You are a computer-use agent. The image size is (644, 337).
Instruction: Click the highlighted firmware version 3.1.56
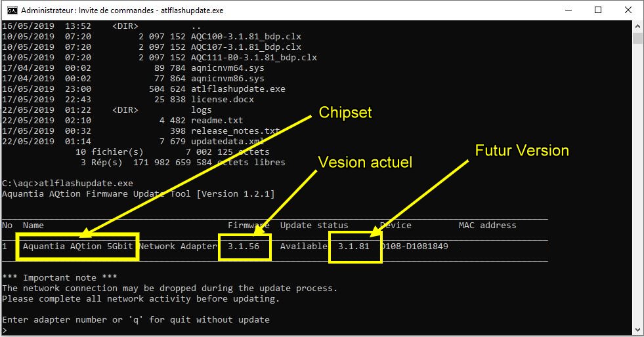point(244,247)
